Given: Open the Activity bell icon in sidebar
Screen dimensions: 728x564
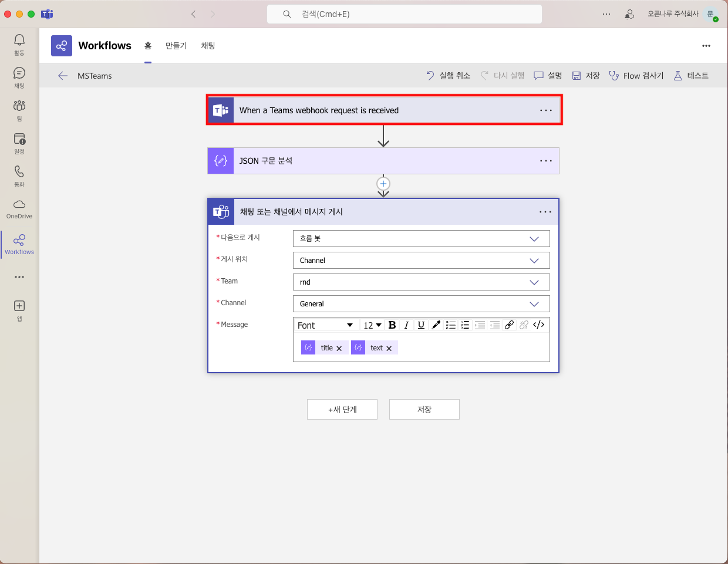Looking at the screenshot, I should click(x=19, y=40).
